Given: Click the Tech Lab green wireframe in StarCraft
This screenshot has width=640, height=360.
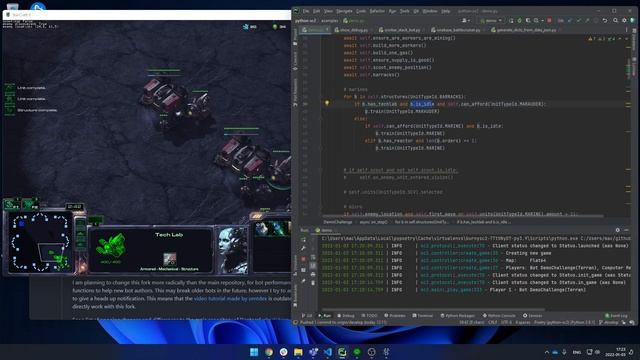Looking at the screenshot, I should [x=110, y=246].
